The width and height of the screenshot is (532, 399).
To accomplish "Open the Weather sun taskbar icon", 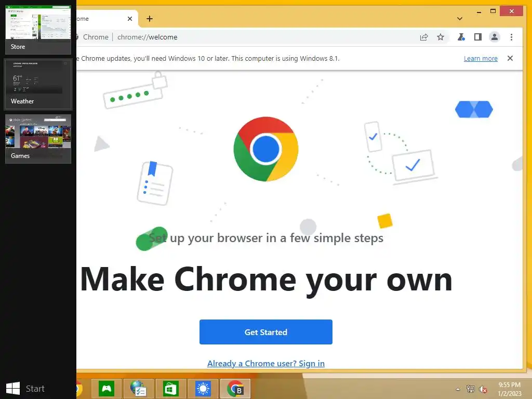I will tap(203, 389).
